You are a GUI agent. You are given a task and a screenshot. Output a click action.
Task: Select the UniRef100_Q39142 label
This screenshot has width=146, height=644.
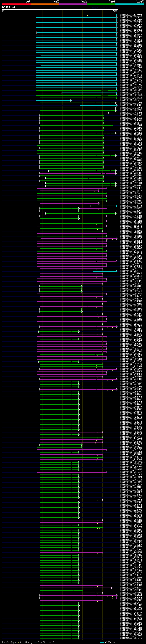point(131,273)
